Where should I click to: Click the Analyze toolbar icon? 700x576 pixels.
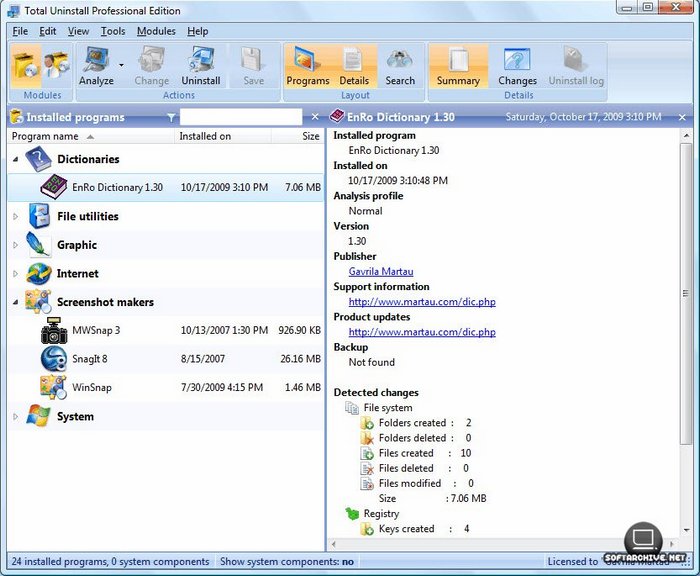(96, 66)
